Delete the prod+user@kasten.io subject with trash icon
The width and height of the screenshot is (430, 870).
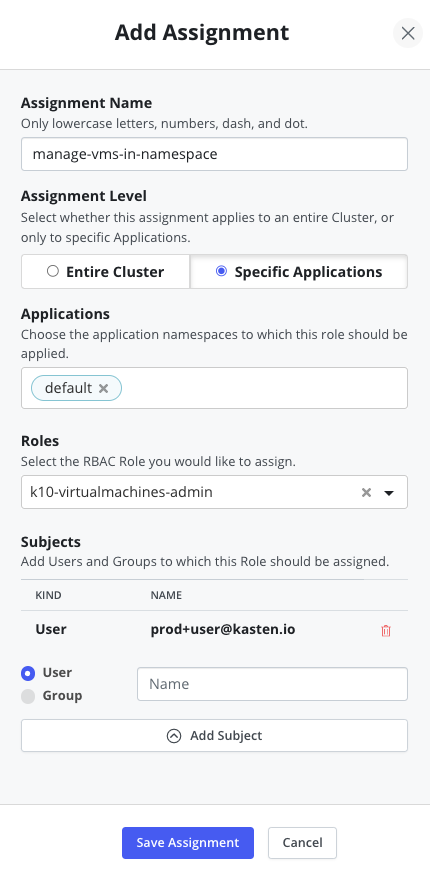pos(386,630)
